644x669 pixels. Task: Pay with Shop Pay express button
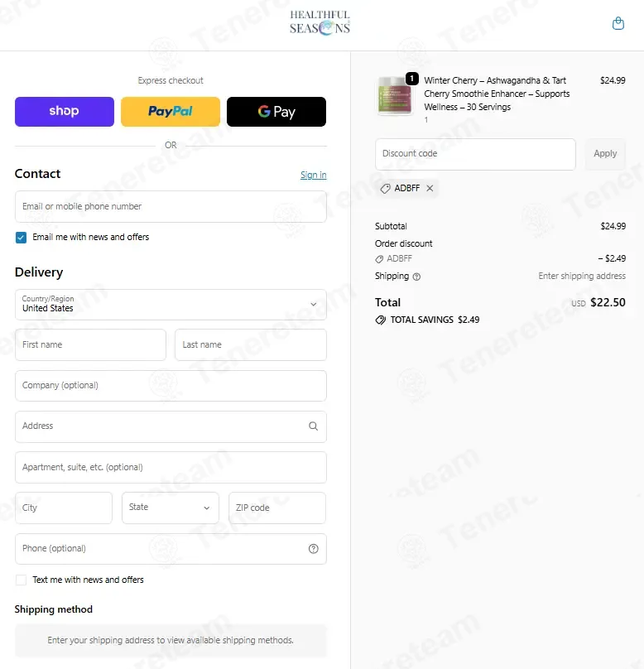pos(65,111)
